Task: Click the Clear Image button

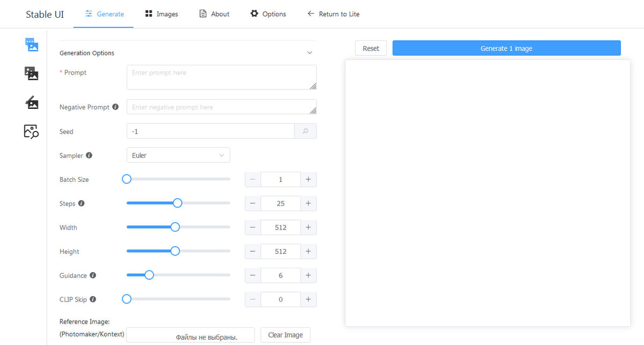Action: 286,335
